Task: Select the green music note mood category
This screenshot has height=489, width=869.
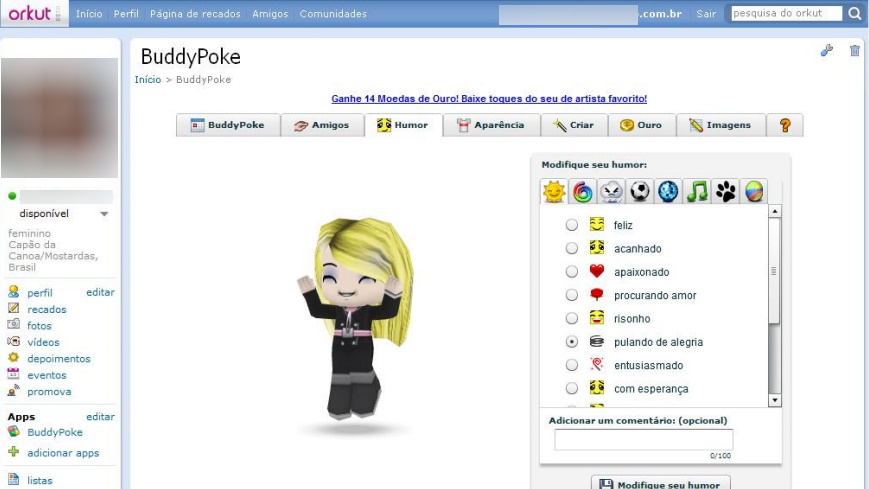Action: [x=697, y=192]
